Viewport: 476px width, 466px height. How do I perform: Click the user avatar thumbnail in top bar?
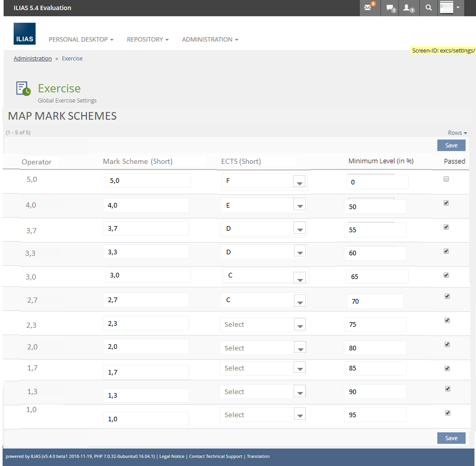click(446, 8)
